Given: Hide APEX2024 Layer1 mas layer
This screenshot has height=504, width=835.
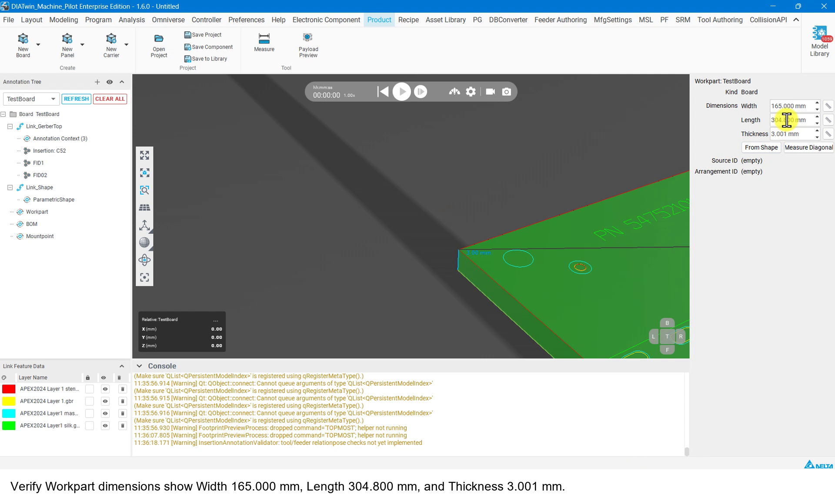Looking at the screenshot, I should click(105, 414).
